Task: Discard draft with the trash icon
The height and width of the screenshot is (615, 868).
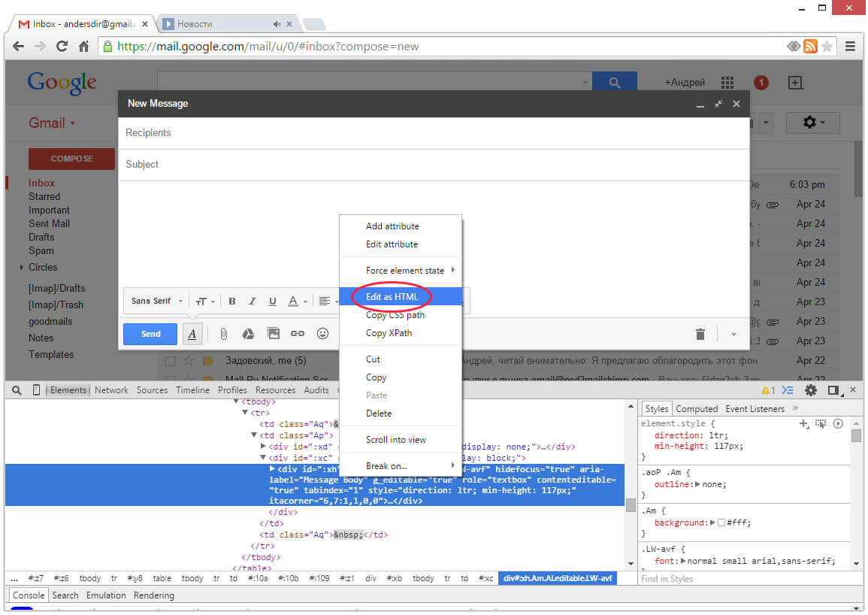Action: [x=700, y=335]
